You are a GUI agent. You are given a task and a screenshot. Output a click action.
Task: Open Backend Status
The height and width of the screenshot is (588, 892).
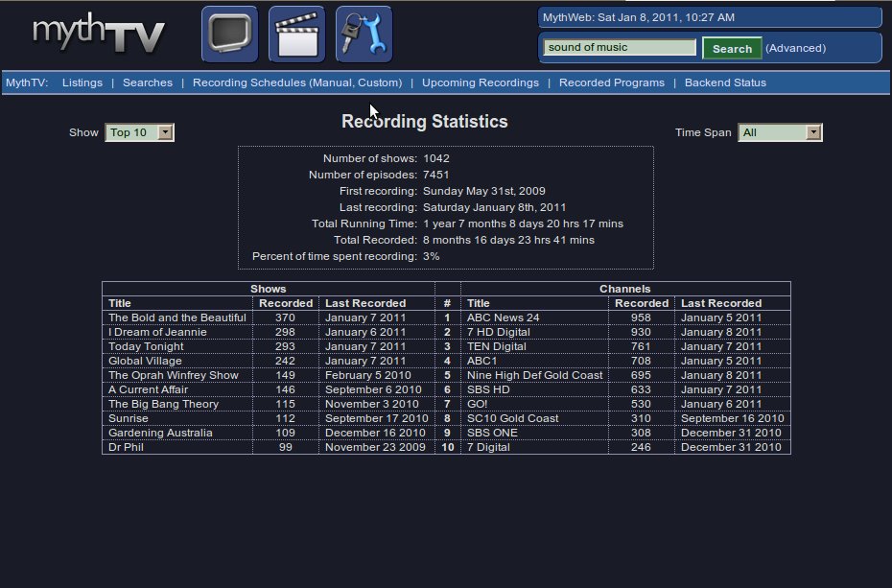pos(725,82)
